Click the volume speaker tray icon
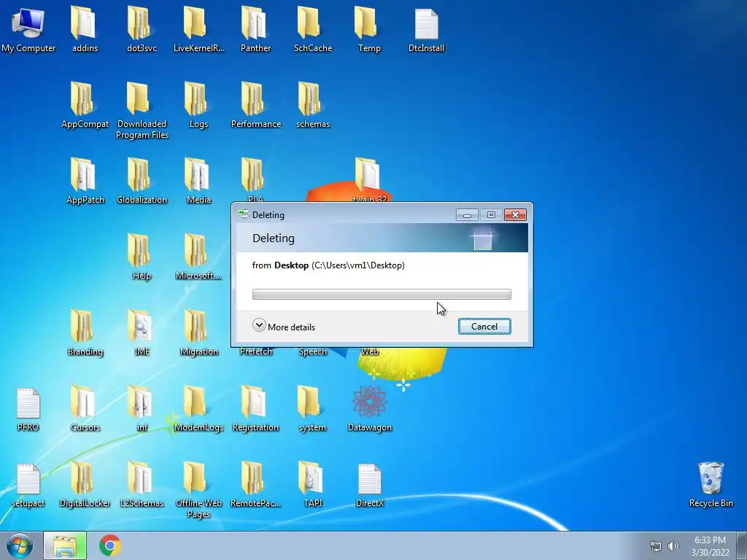This screenshot has height=560, width=747. 673,546
